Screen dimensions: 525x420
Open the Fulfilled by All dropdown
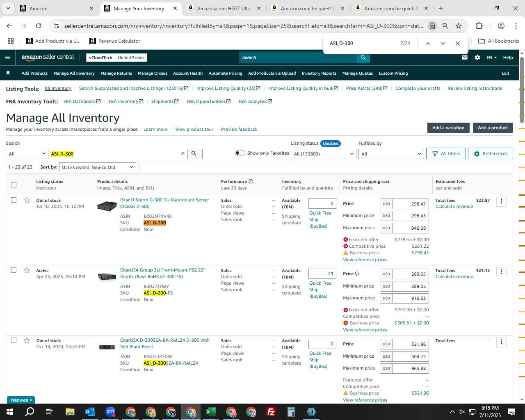[391, 154]
